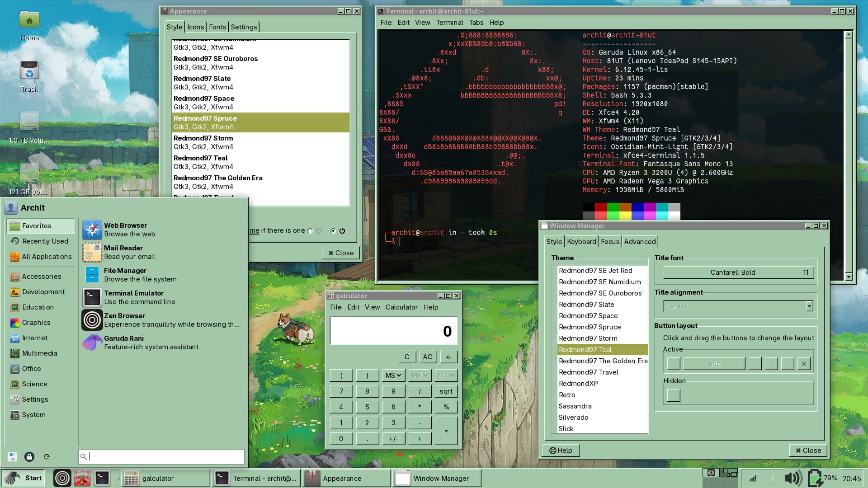Viewport: 868px width, 488px height.
Task: Switch to the Keyboard tab in Window Manager
Action: [581, 242]
